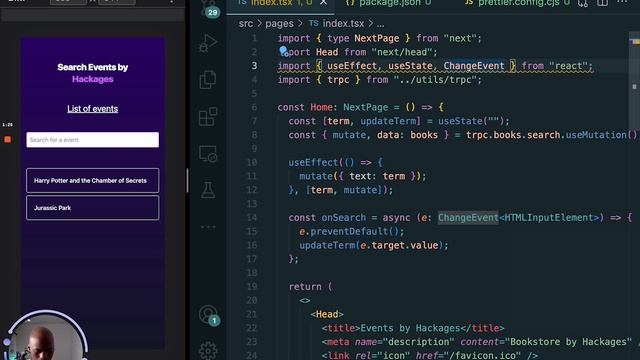Open Source Control view with 29 badge
The height and width of the screenshot is (360, 640).
[x=209, y=8]
